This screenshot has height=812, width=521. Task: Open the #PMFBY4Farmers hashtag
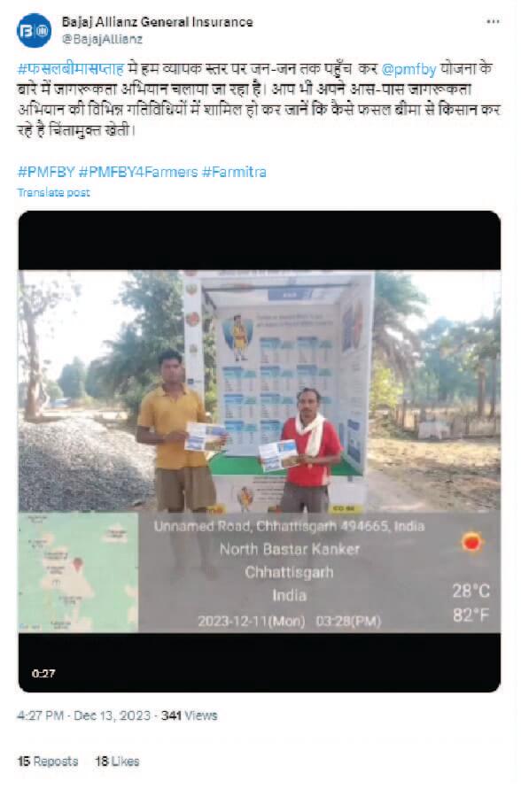click(138, 172)
